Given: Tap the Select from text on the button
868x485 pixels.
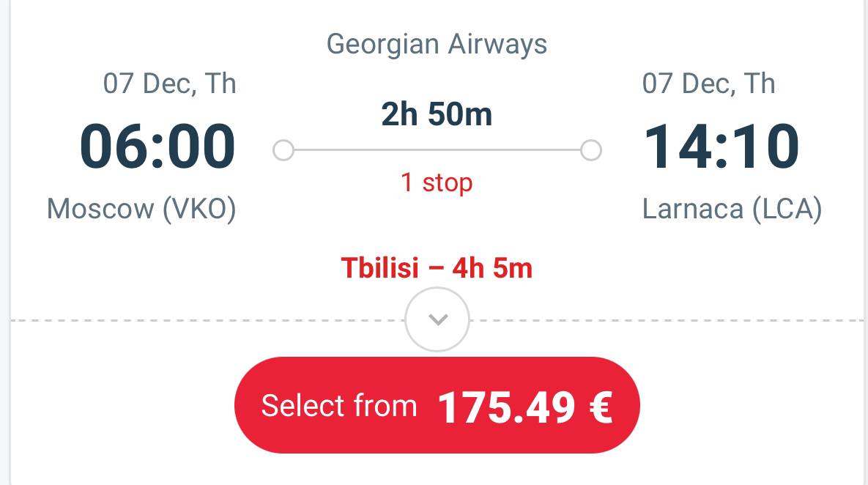Looking at the screenshot, I should coord(338,406).
